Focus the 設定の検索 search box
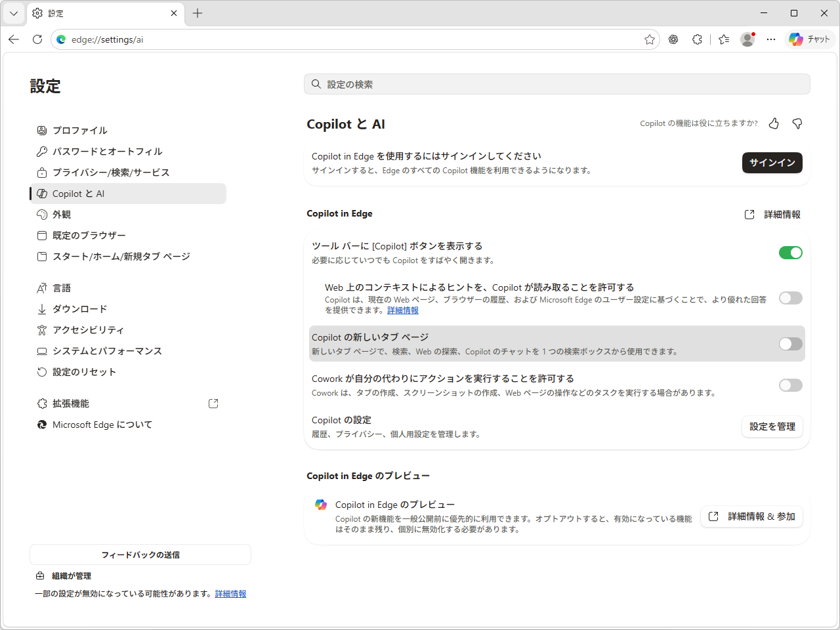Viewport: 840px width, 630px height. [556, 84]
